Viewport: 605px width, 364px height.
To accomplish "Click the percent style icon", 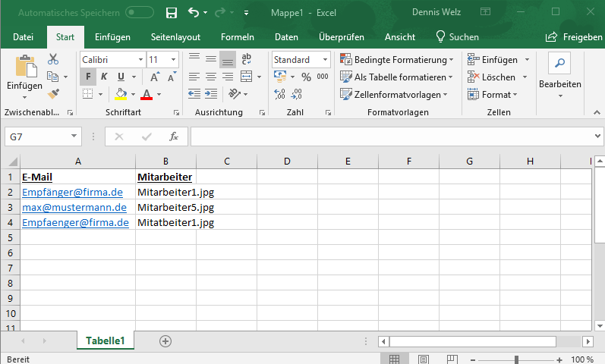I will 306,77.
